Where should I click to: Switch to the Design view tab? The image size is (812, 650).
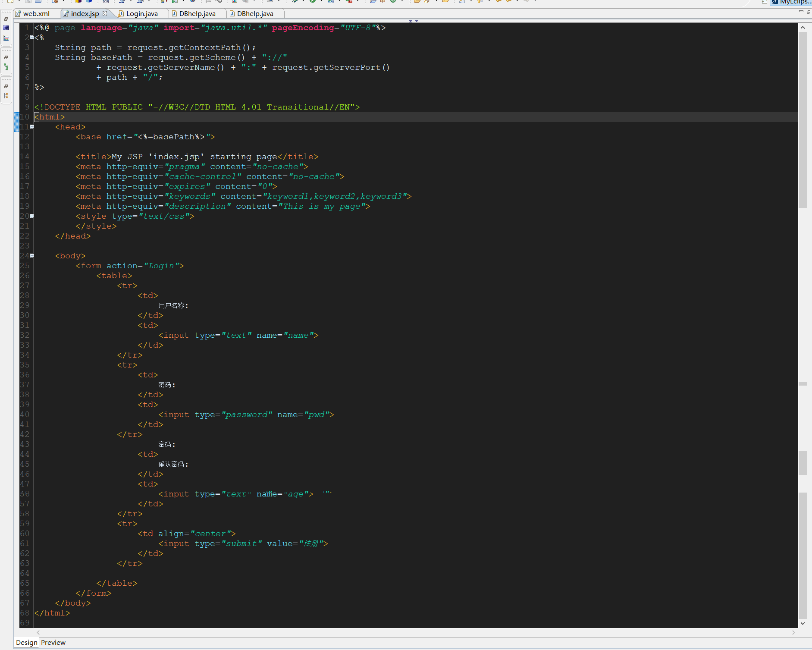[27, 643]
